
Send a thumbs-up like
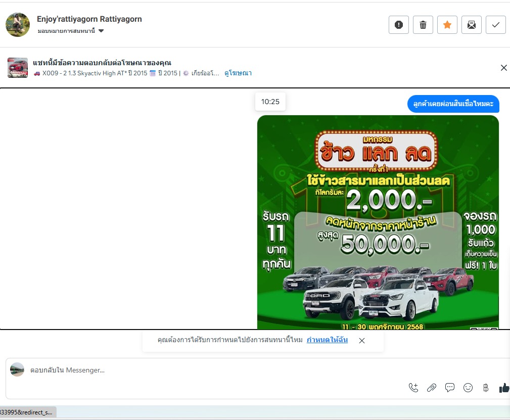tap(504, 388)
